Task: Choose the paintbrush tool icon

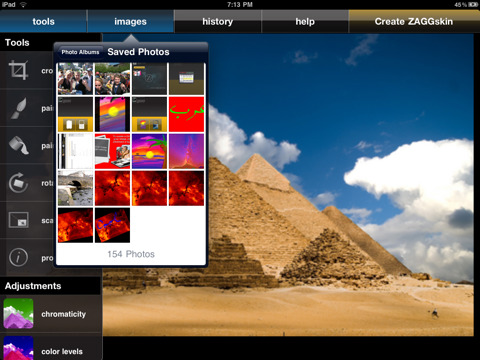Action: (18, 108)
